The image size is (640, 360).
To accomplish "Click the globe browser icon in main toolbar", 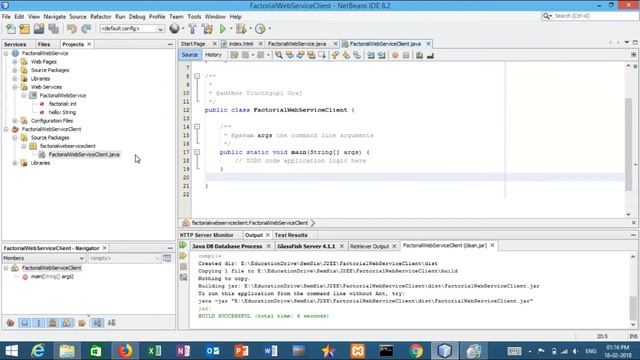I will pos(175,29).
